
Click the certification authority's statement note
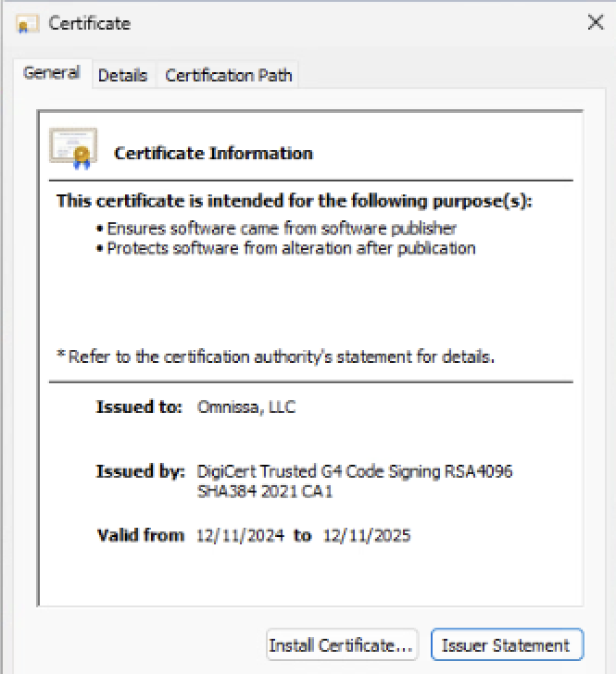[275, 357]
